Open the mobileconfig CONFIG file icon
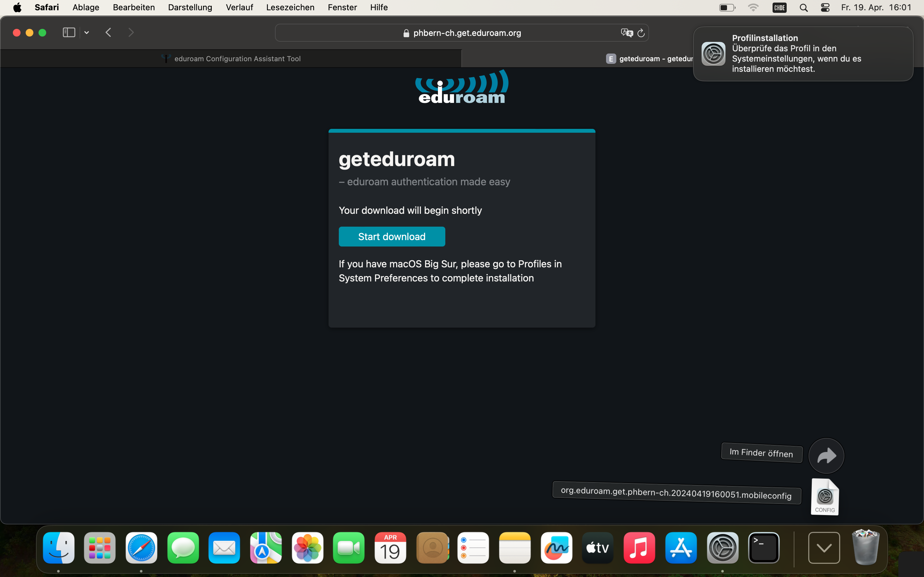 (825, 497)
